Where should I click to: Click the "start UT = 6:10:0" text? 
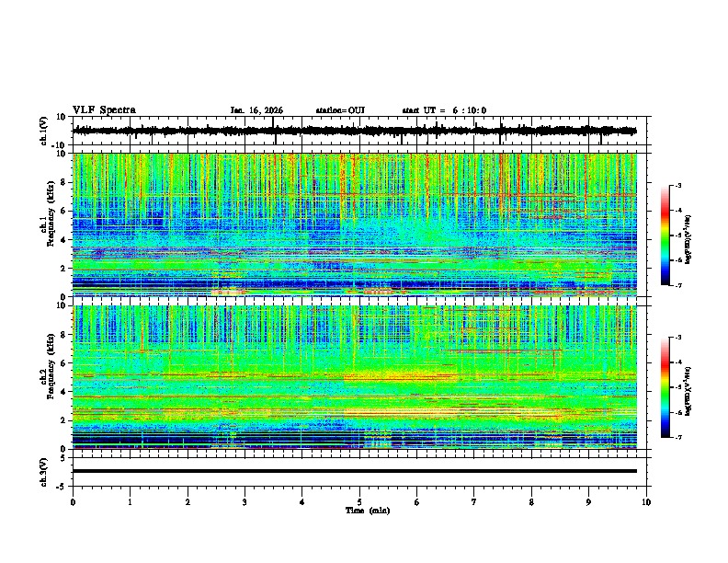(444, 110)
